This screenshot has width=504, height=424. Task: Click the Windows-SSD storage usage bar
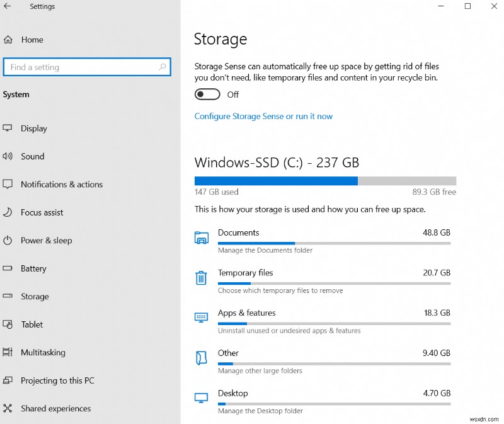tap(325, 180)
